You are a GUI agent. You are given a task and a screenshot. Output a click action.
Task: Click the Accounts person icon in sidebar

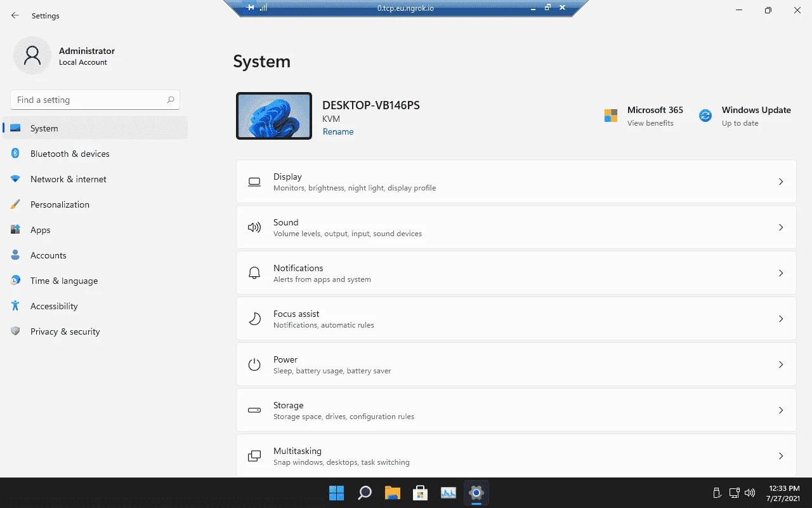[16, 255]
